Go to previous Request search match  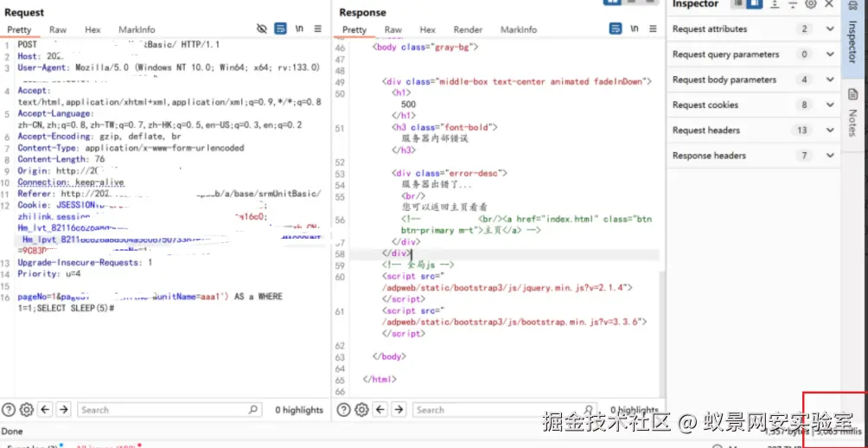click(x=46, y=410)
